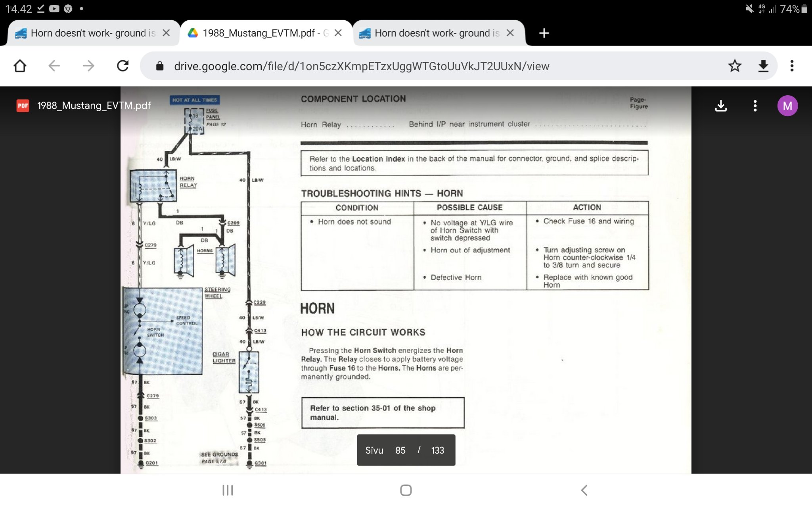Tap Android home navigation button
The height and width of the screenshot is (508, 812).
pyautogui.click(x=406, y=490)
